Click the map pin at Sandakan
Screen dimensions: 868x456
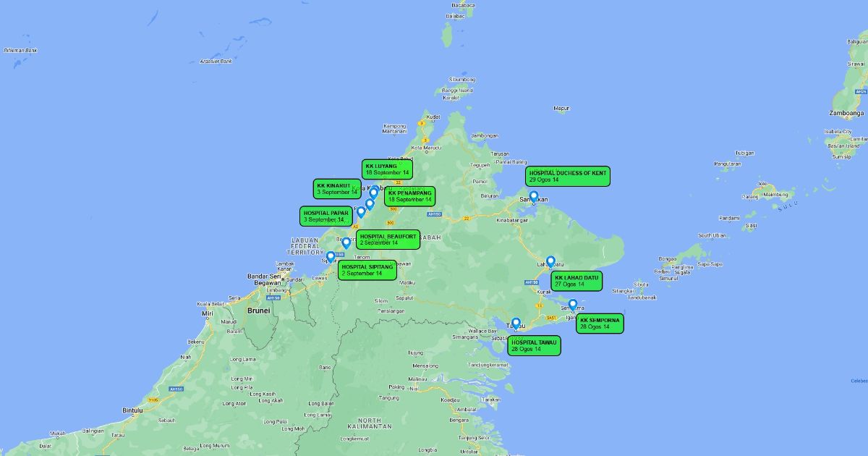click(x=534, y=196)
